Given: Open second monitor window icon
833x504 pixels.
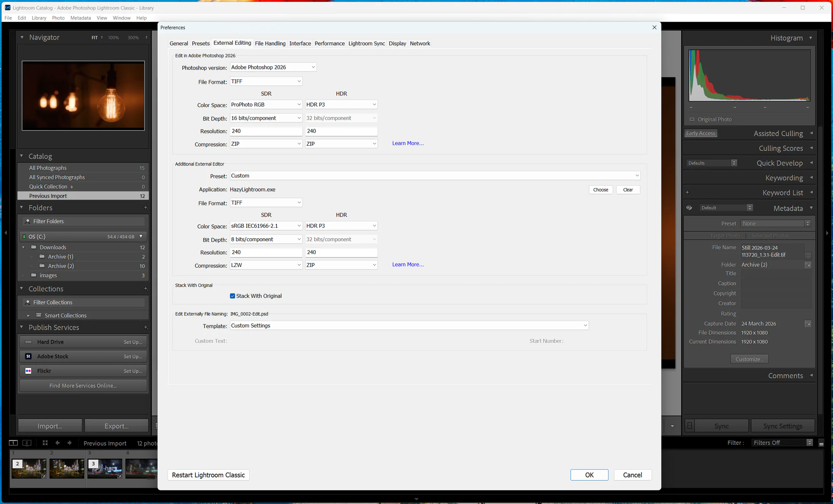Looking at the screenshot, I should (x=27, y=443).
